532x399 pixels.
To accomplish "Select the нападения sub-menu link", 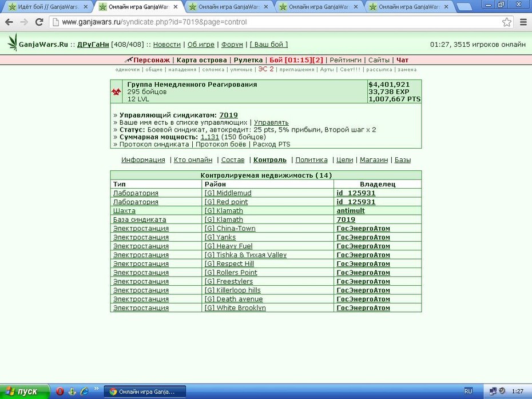I will tap(182, 70).
